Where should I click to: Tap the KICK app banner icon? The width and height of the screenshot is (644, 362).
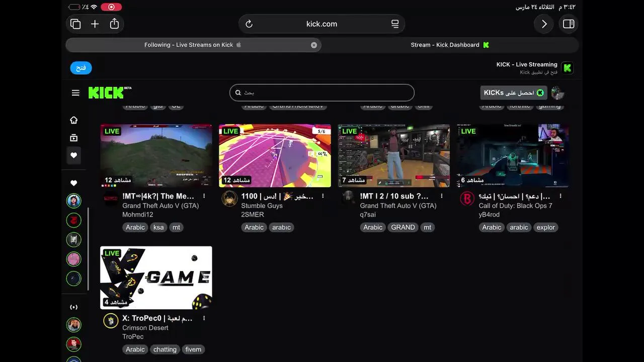click(568, 68)
